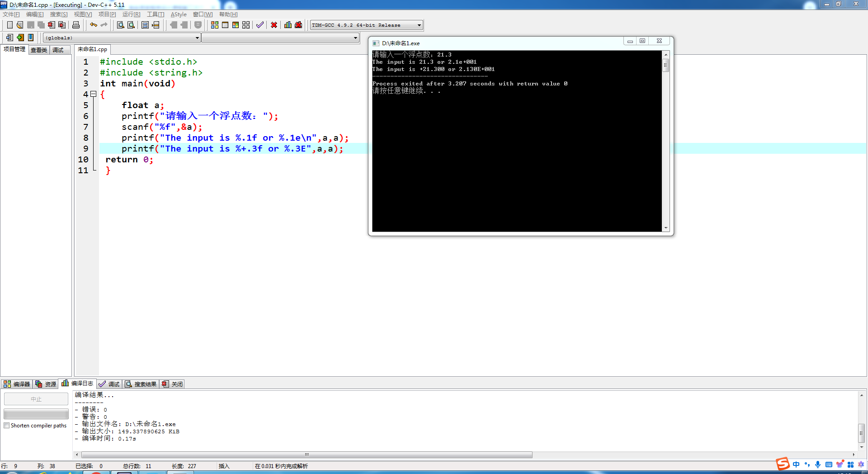
Task: Toggle Chinese/English mode 中 indicator
Action: [x=796, y=465]
